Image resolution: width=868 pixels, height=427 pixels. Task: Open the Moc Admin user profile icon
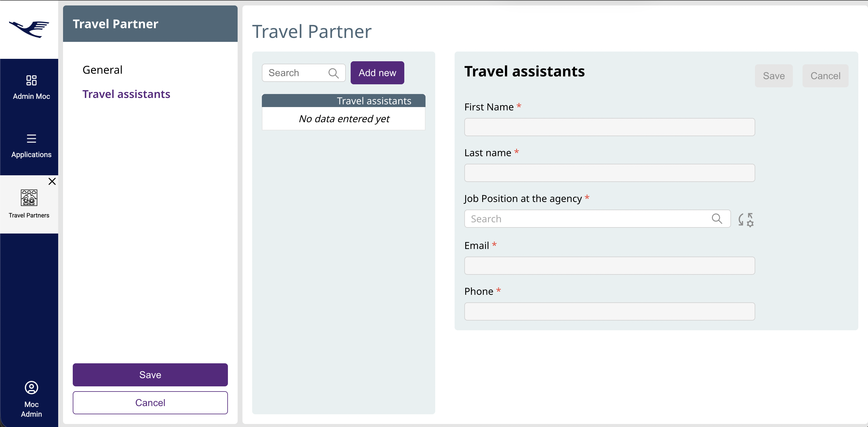click(x=31, y=388)
